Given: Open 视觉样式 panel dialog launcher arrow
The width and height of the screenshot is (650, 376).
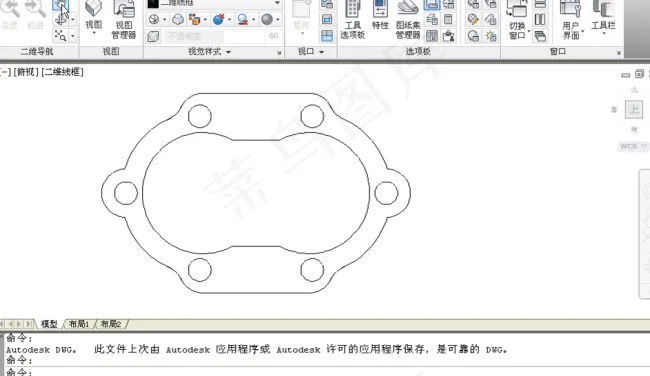Looking at the screenshot, I should tap(279, 53).
